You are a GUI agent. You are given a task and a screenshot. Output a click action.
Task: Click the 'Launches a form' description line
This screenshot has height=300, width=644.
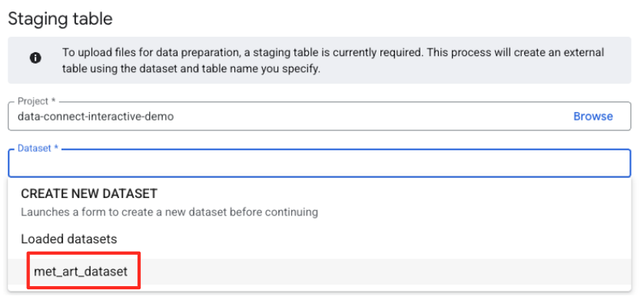click(169, 213)
